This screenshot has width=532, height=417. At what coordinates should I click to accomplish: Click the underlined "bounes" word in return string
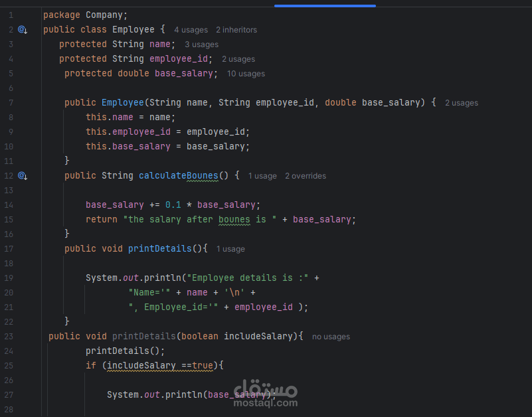234,219
